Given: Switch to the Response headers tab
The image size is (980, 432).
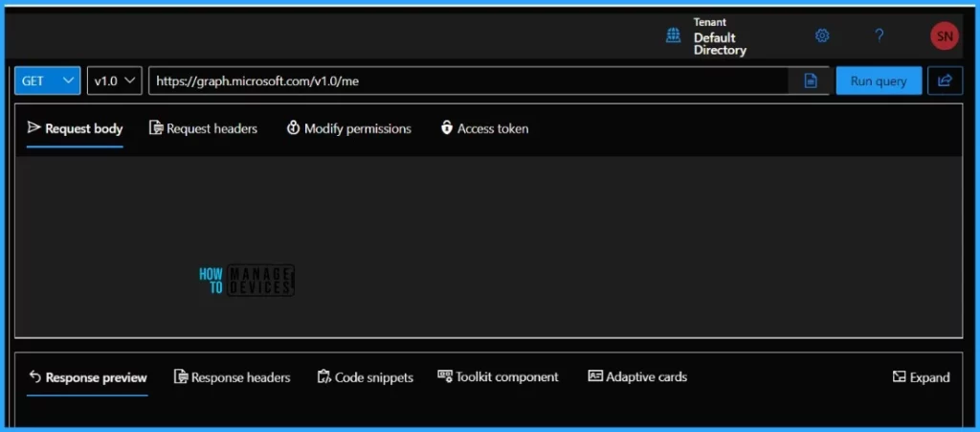Looking at the screenshot, I should (232, 377).
